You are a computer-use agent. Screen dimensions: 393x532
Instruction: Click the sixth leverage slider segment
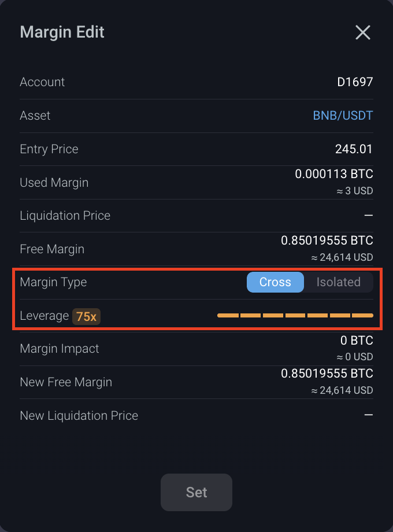click(340, 316)
